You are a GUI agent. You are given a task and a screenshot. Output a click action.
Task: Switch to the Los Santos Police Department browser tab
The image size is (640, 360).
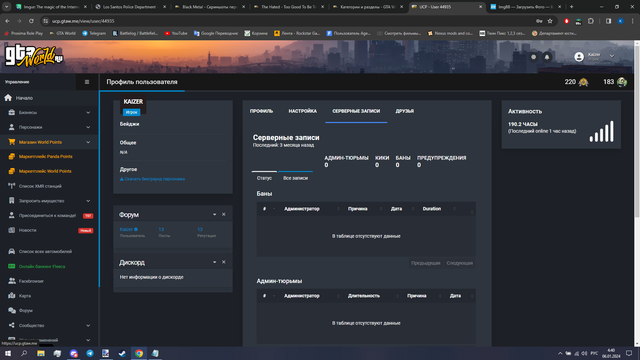click(x=129, y=7)
